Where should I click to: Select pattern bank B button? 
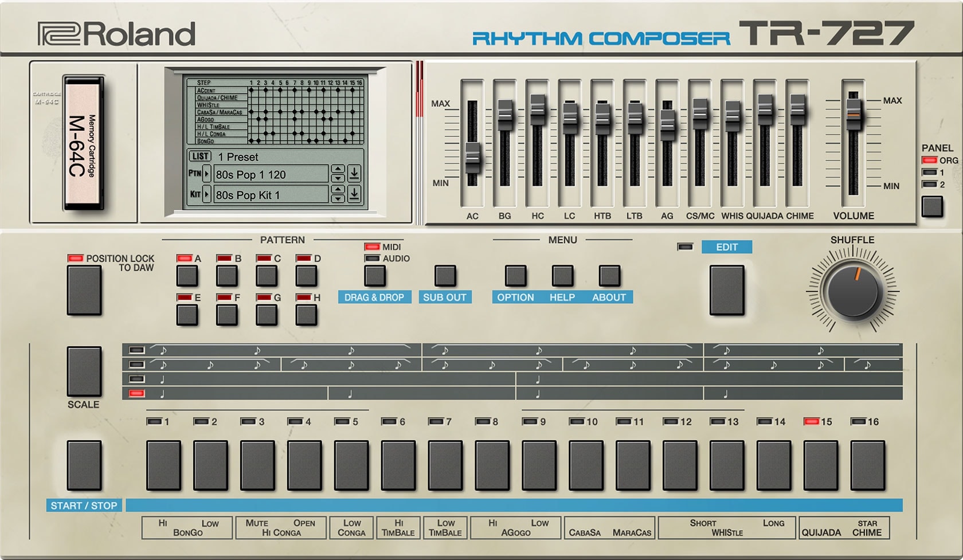click(227, 276)
